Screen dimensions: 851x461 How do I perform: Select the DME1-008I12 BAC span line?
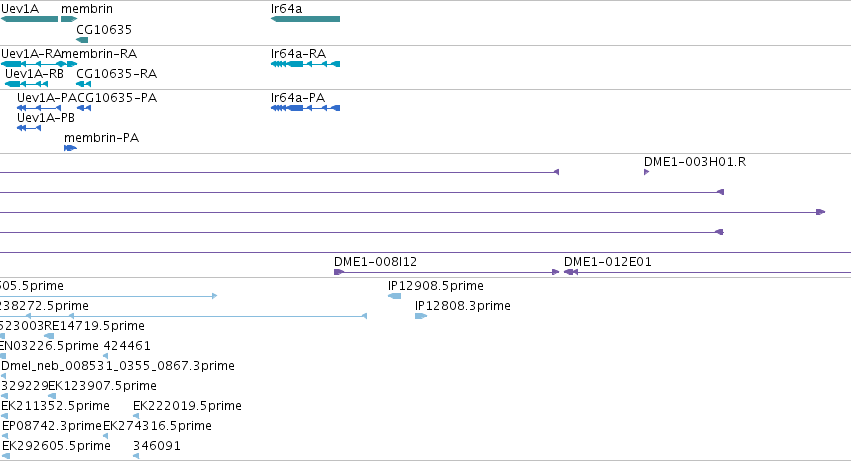point(447,272)
